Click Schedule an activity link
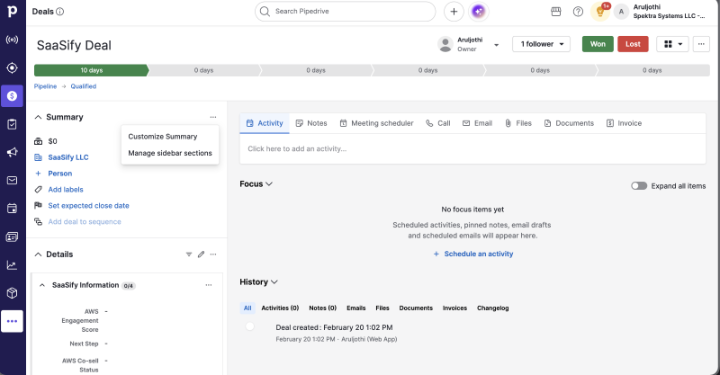The image size is (720, 375). 473,254
